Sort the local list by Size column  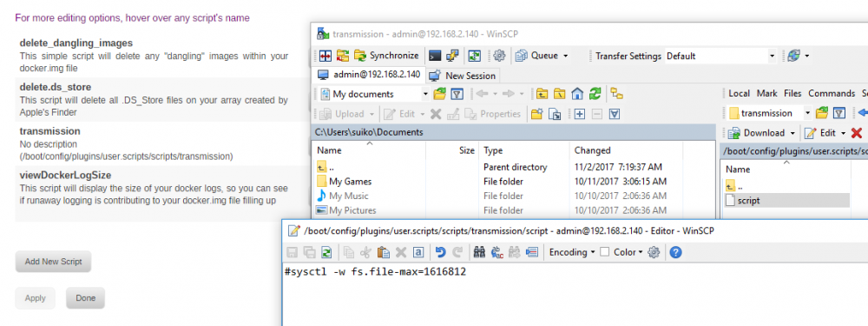(x=451, y=150)
